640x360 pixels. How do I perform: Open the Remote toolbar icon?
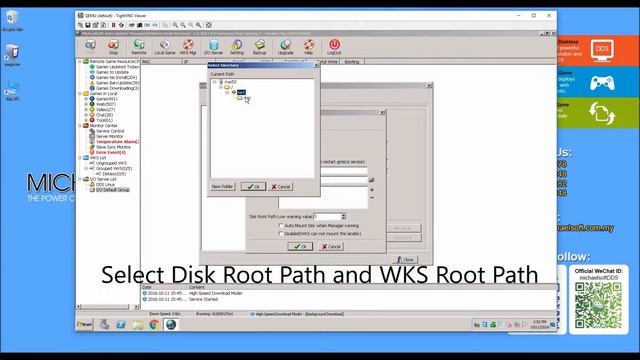click(x=139, y=47)
